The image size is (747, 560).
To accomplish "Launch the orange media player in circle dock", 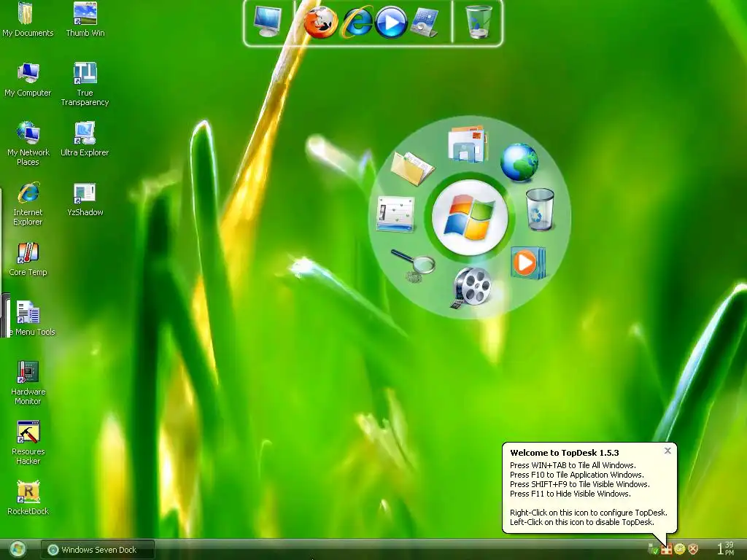I will point(527,262).
